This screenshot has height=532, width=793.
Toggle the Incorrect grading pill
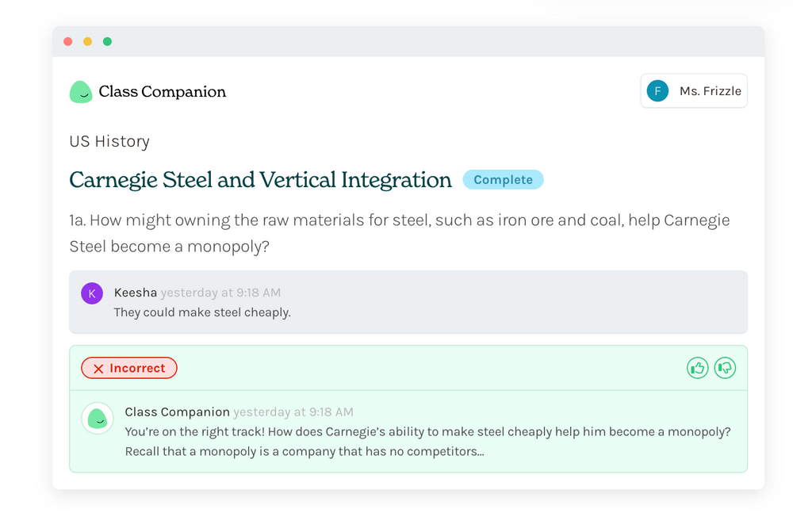click(128, 368)
